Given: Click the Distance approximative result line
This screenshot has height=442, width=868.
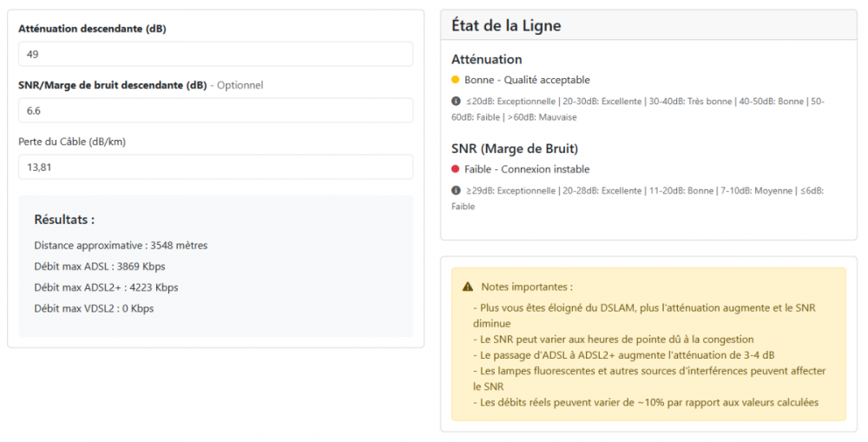Looking at the screenshot, I should click(121, 246).
